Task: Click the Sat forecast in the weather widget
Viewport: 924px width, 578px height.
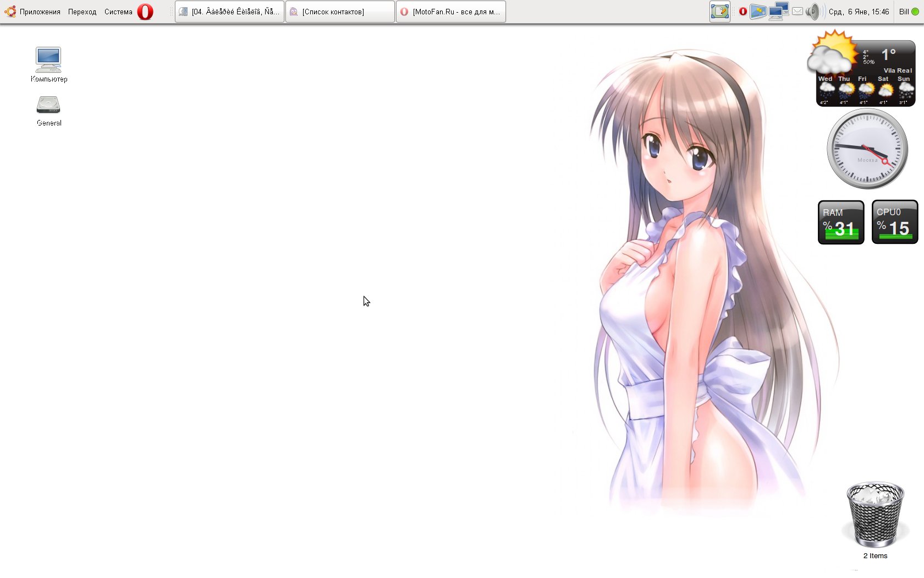Action: tap(884, 90)
